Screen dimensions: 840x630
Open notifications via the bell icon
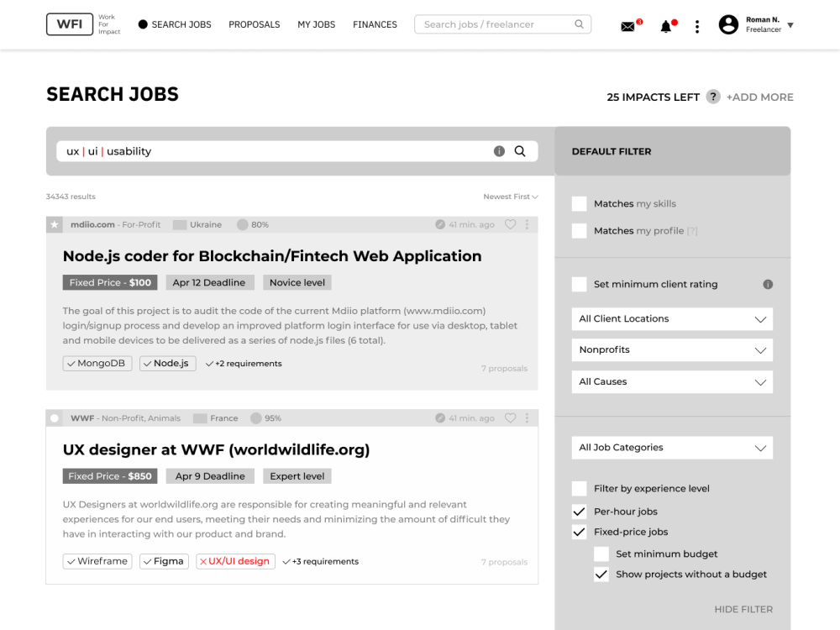pos(665,26)
